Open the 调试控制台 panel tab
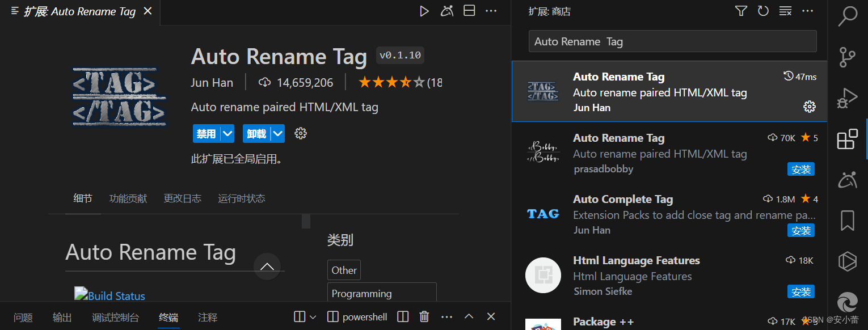 (116, 318)
